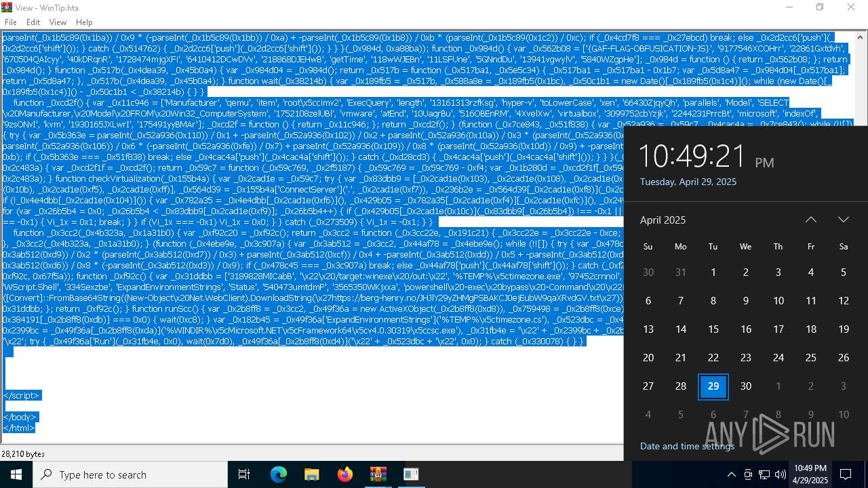Select April 21 in the calendar
This screenshot has width=868, height=488.
pyautogui.click(x=681, y=358)
